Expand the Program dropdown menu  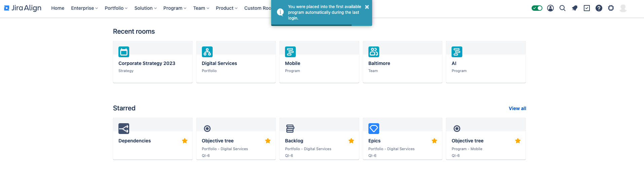(x=175, y=8)
